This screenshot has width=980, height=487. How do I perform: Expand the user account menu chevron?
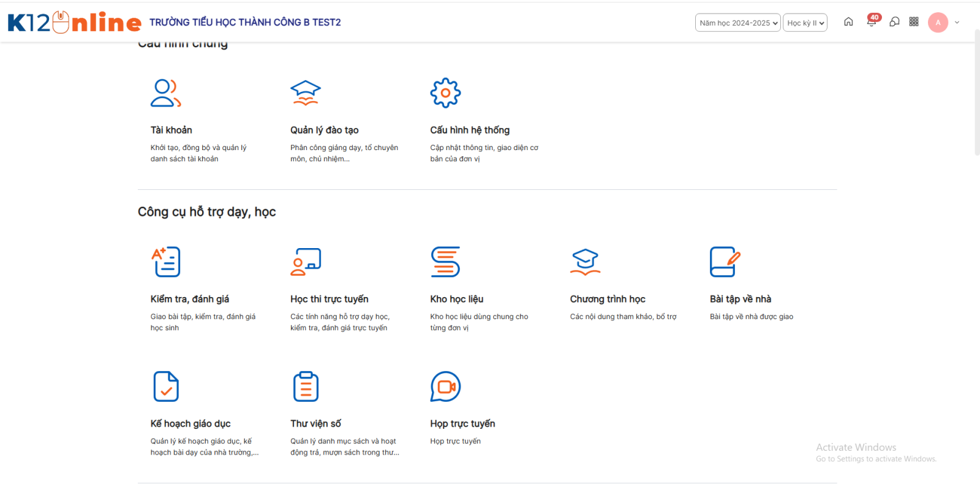[x=957, y=23]
